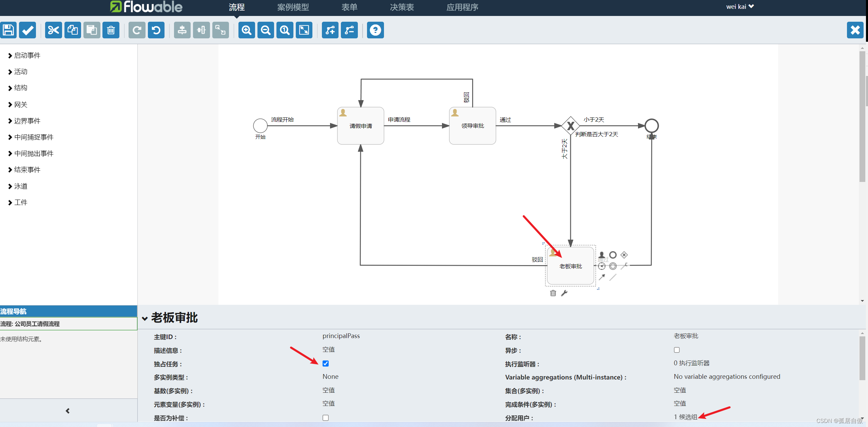Toggle the 是否为补偿 checkbox
Image resolution: width=868 pixels, height=427 pixels.
pyautogui.click(x=326, y=418)
